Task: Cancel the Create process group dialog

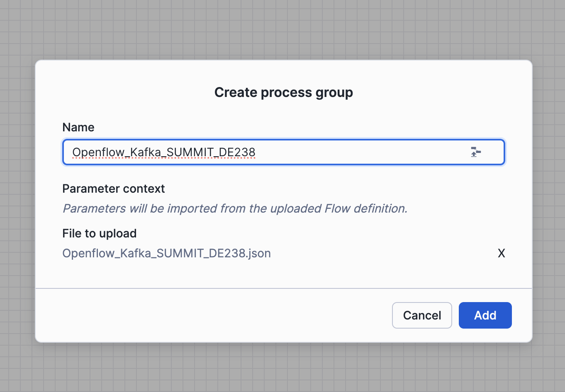Action: click(x=422, y=315)
